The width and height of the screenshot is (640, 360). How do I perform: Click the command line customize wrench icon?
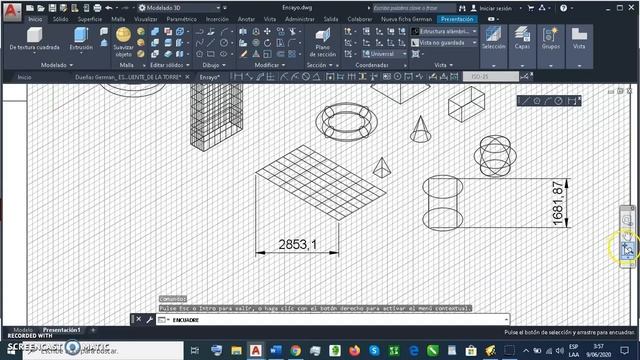click(x=149, y=320)
